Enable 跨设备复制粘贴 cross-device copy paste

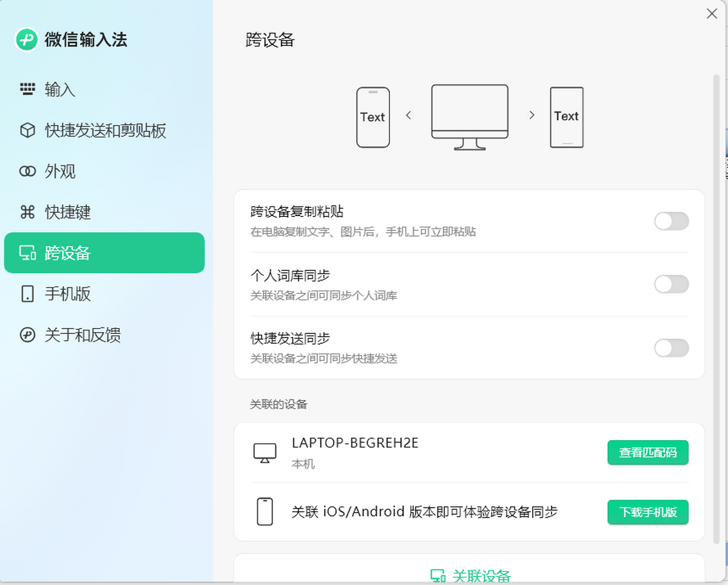point(672,221)
